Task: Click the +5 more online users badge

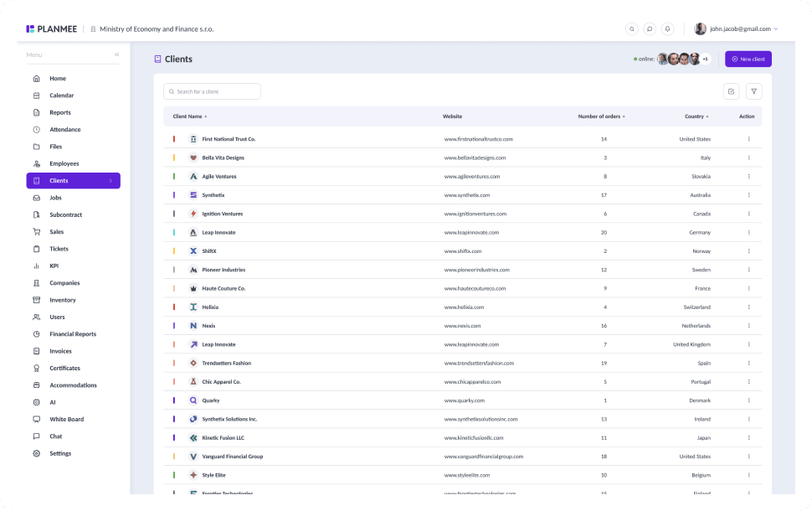Action: pos(705,59)
